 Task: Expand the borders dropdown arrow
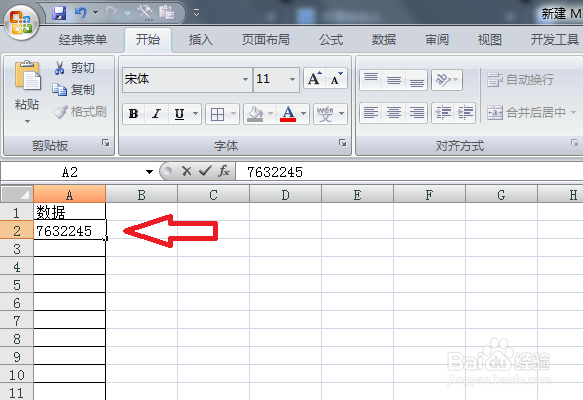[233, 113]
